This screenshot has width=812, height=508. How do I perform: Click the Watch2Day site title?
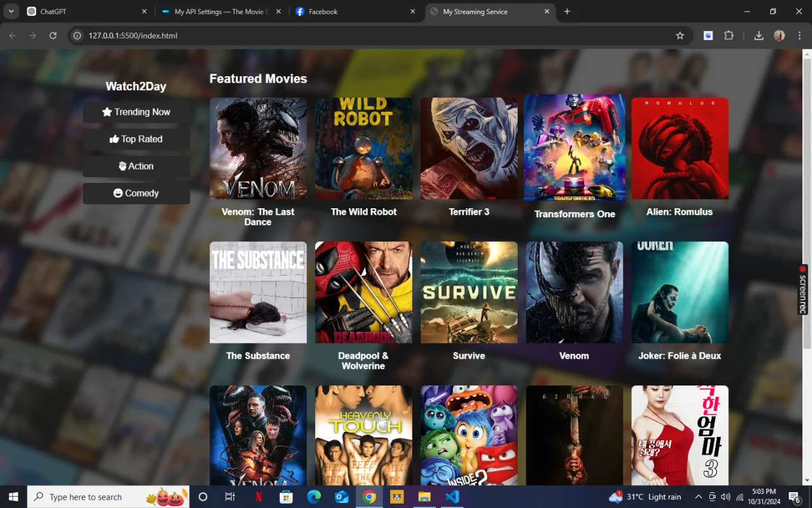coord(136,86)
